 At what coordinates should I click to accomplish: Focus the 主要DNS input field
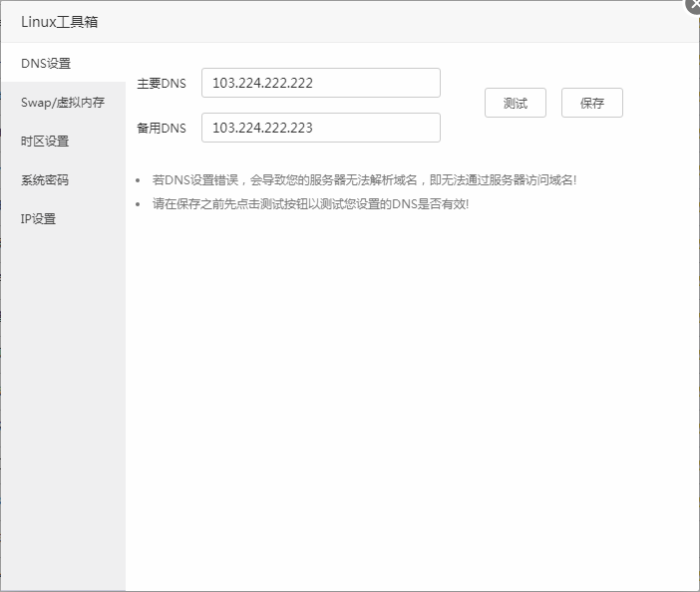pos(320,83)
